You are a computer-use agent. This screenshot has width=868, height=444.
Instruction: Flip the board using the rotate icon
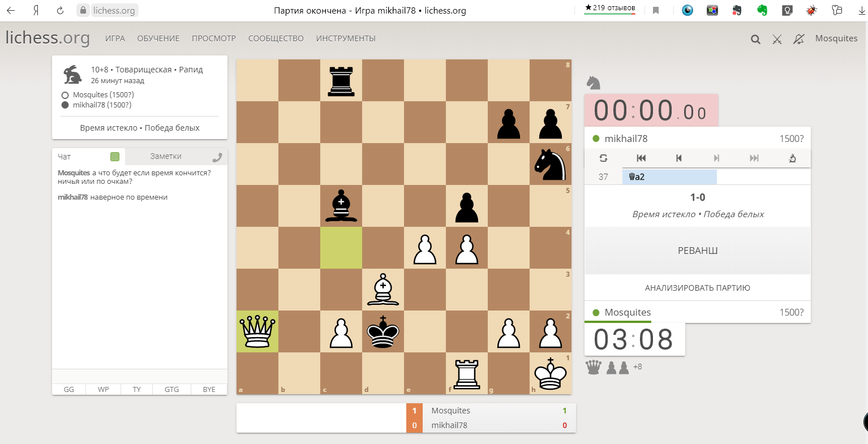[604, 158]
